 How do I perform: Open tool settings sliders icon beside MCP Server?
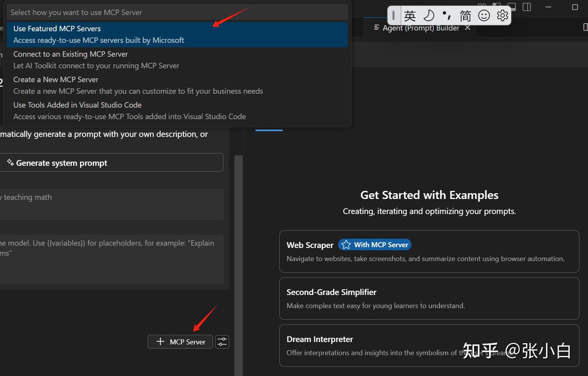pos(222,342)
